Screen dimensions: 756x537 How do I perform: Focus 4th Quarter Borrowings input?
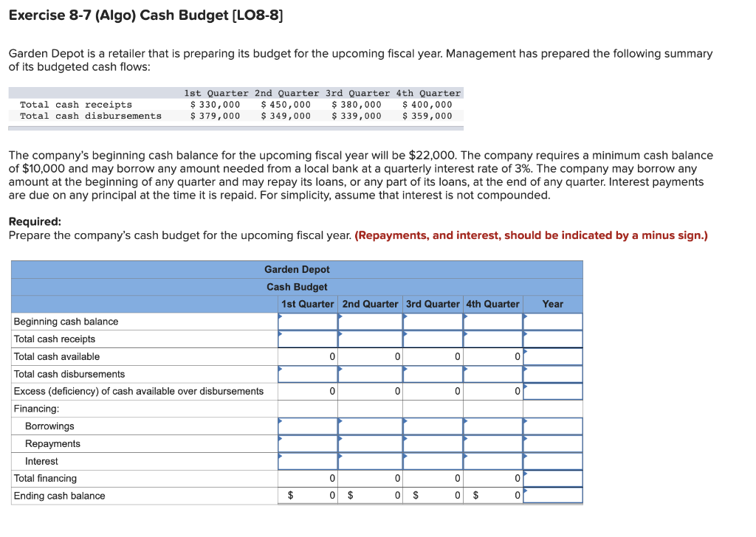tap(492, 426)
